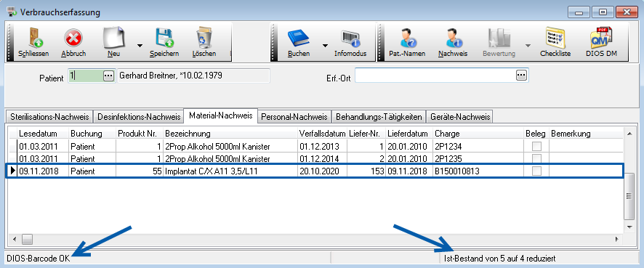644x268 pixels.
Task: Switch to Sterilisations-Nachweis tab
Action: pos(49,116)
